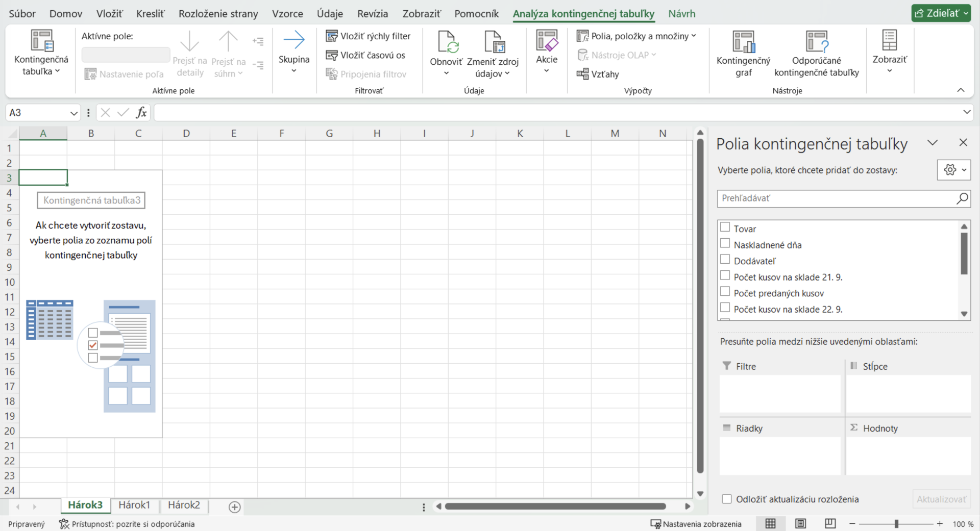Add a new sheet with plus icon

235,507
